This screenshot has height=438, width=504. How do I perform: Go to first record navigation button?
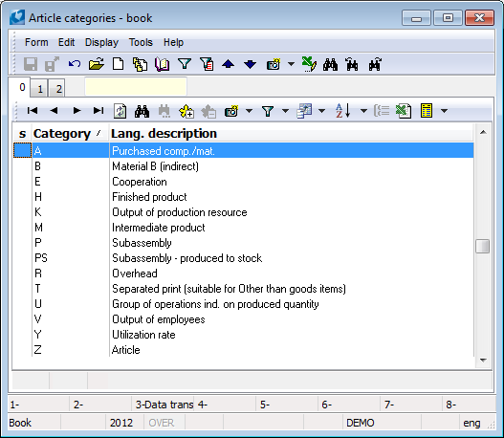click(x=33, y=111)
